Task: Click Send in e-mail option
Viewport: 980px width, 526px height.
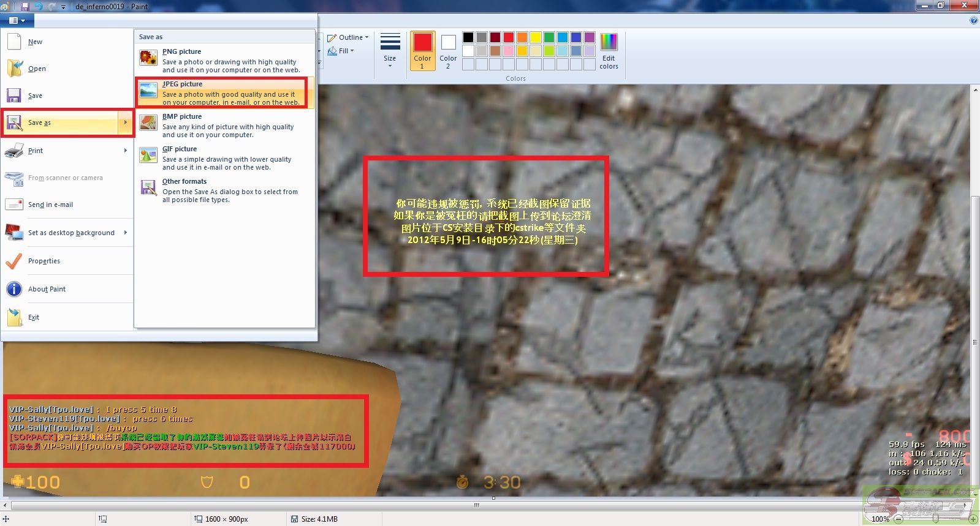Action: 50,205
